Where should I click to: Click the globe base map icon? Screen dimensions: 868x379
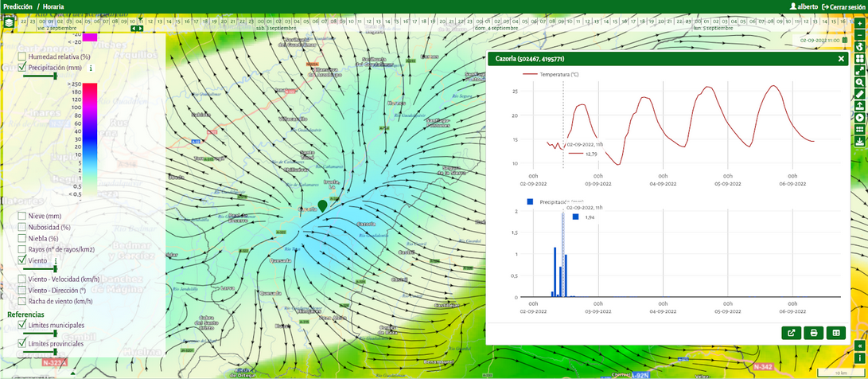pos(860,48)
